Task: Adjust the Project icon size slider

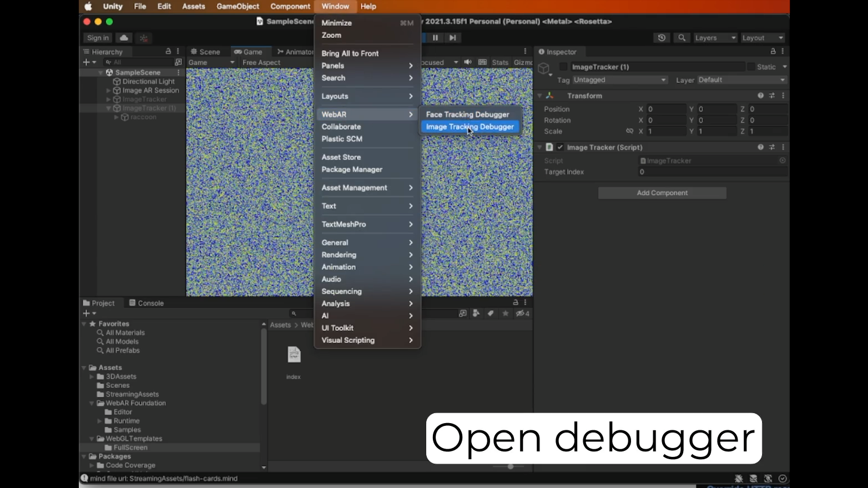Action: tap(511, 466)
